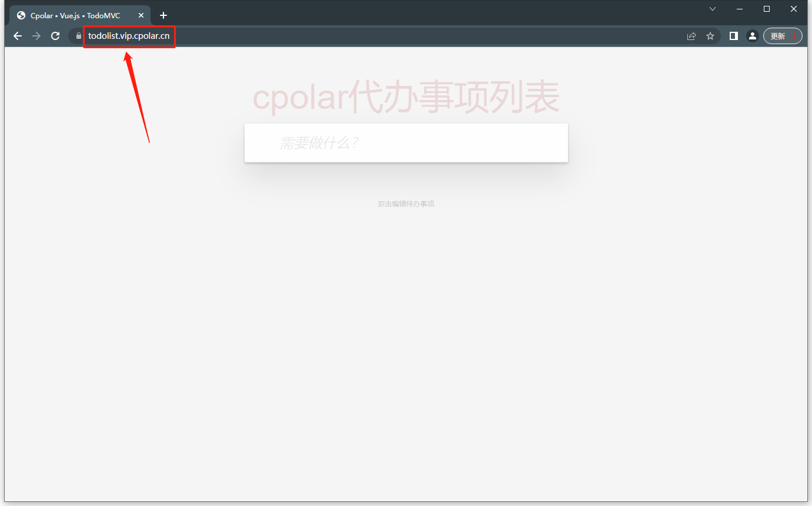Viewport: 812px width, 506px height.
Task: Click the 需要做什么 todo input field
Action: point(406,142)
